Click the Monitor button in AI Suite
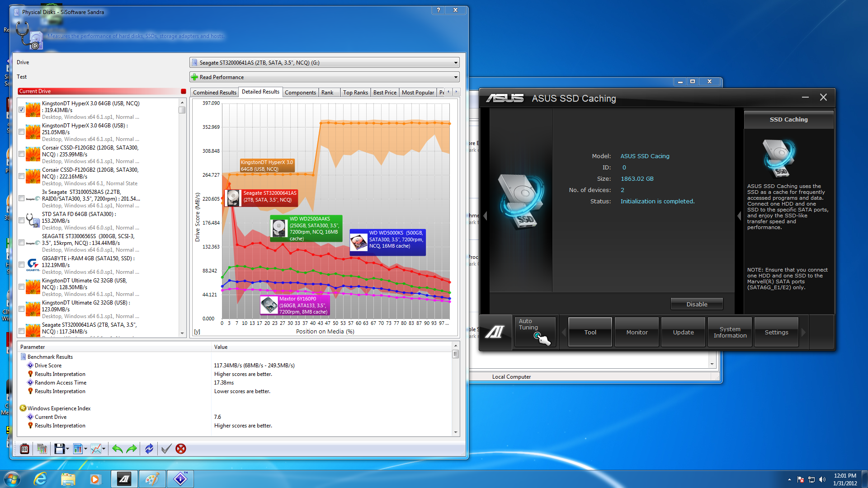The image size is (868, 488). (x=637, y=332)
